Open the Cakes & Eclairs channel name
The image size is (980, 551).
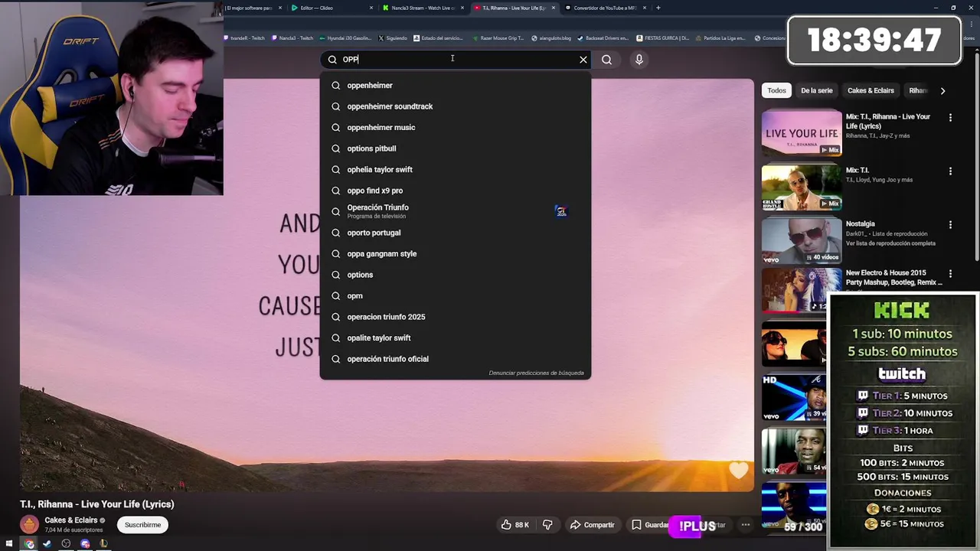pyautogui.click(x=70, y=520)
